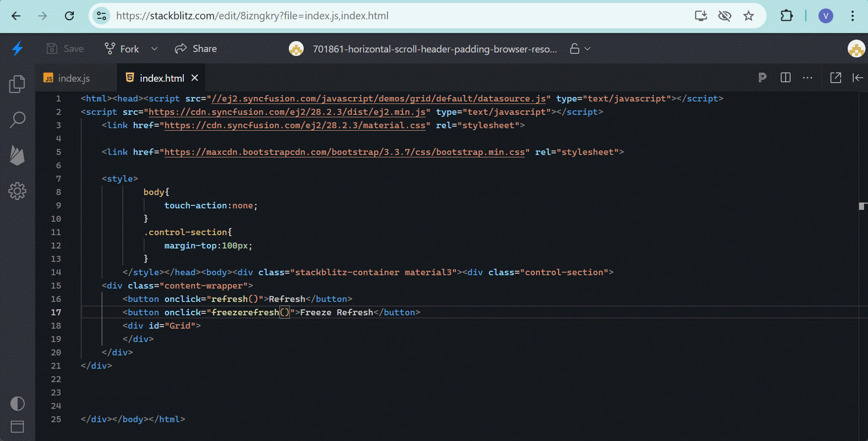Click the 'refresh()' onclick code on line 16
Screen dimensions: 868x441
coord(234,299)
